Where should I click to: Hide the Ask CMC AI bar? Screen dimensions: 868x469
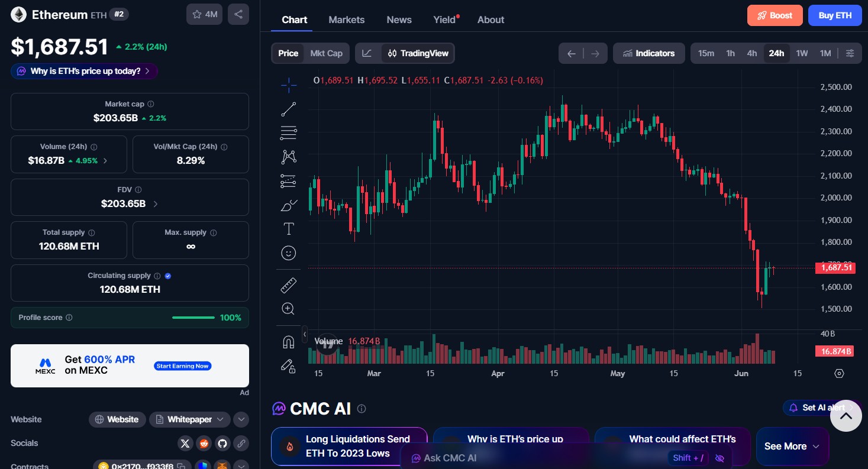[x=719, y=458]
